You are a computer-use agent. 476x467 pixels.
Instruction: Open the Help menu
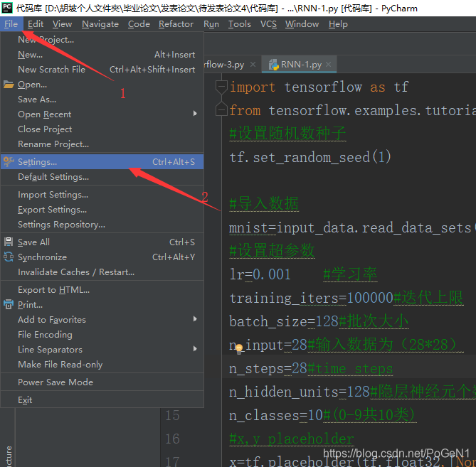pos(338,24)
